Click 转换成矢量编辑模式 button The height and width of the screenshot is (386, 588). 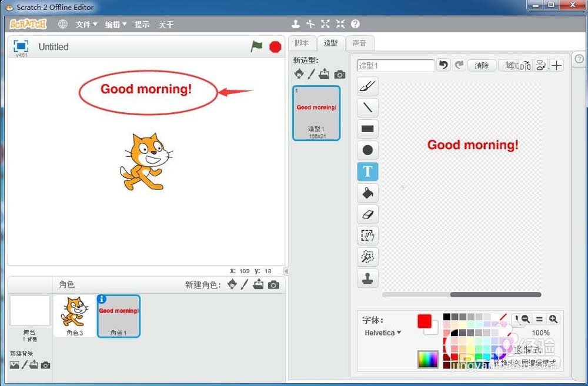pyautogui.click(x=524, y=362)
